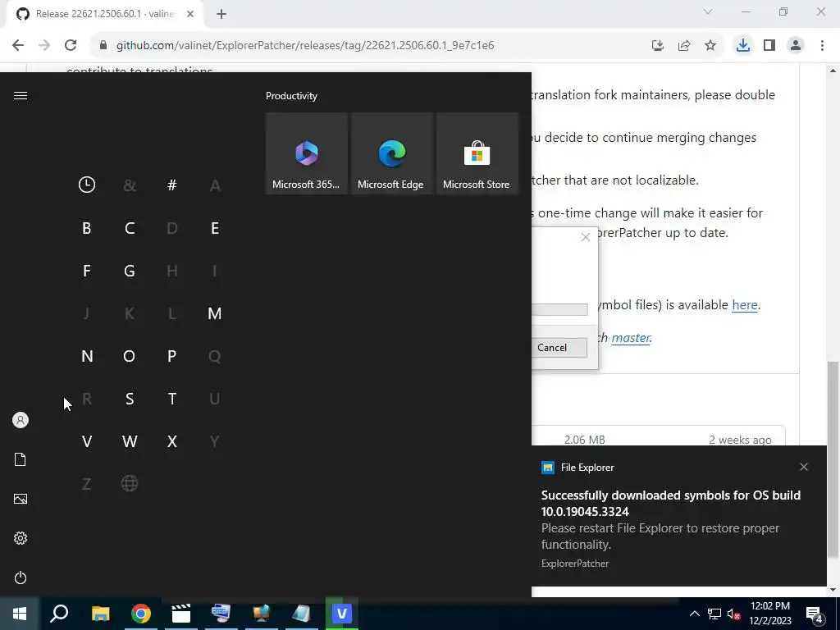
Task: Open Chrome profile avatar
Action: point(796,46)
